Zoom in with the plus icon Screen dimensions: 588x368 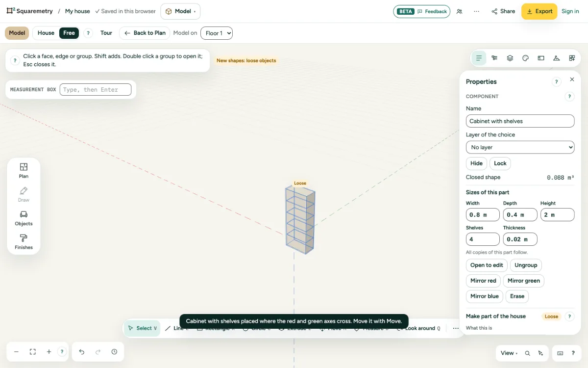[49, 352]
